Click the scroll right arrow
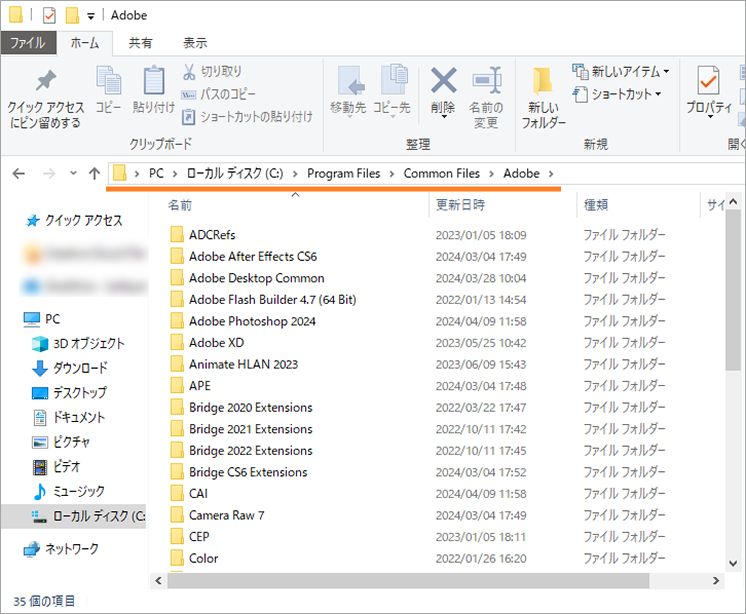The width and height of the screenshot is (746, 614). pyautogui.click(x=716, y=581)
